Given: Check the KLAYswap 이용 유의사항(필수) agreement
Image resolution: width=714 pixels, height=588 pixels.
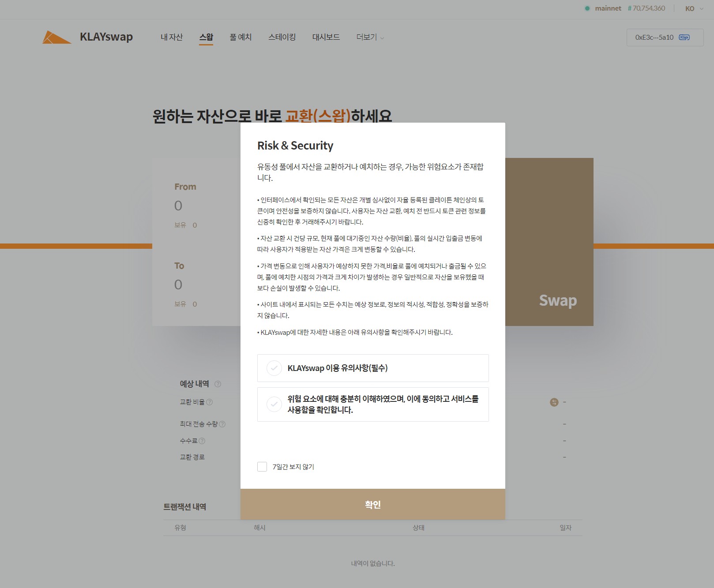Looking at the screenshot, I should click(x=373, y=368).
